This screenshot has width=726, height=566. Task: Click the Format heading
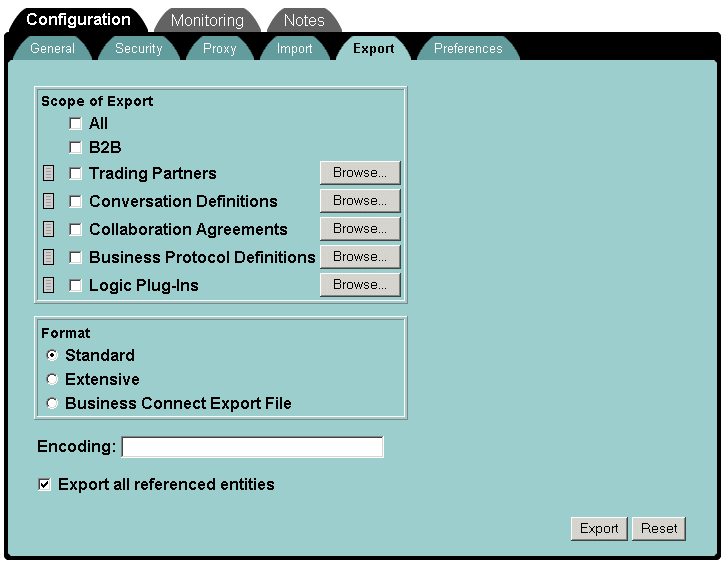point(66,333)
